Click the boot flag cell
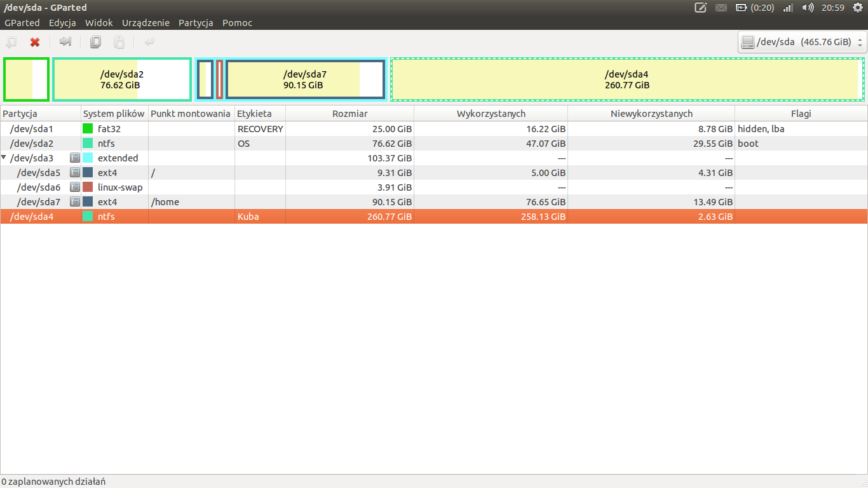868x488 pixels. click(x=801, y=143)
